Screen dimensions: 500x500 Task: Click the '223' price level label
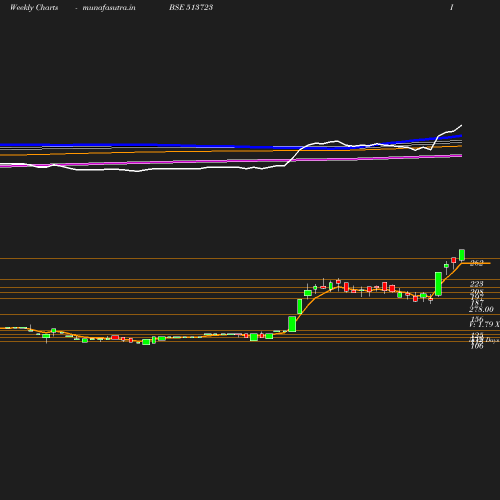point(477,284)
